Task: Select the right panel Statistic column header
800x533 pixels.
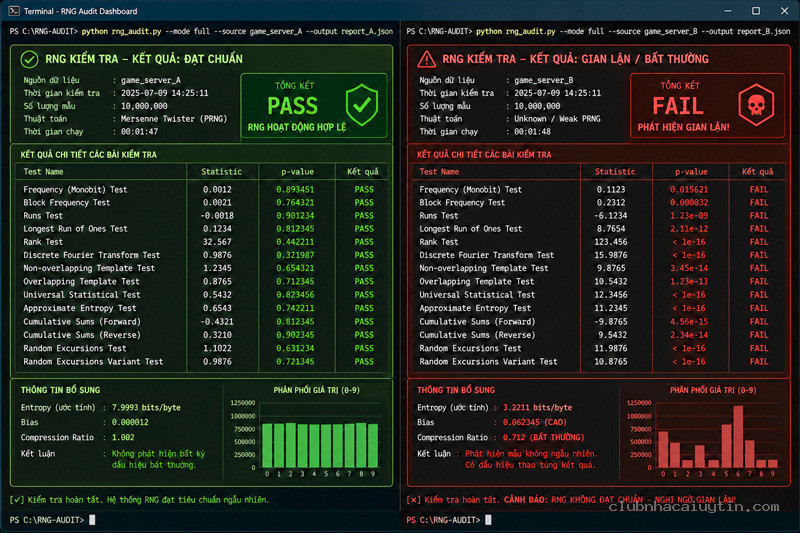Action: click(x=615, y=172)
